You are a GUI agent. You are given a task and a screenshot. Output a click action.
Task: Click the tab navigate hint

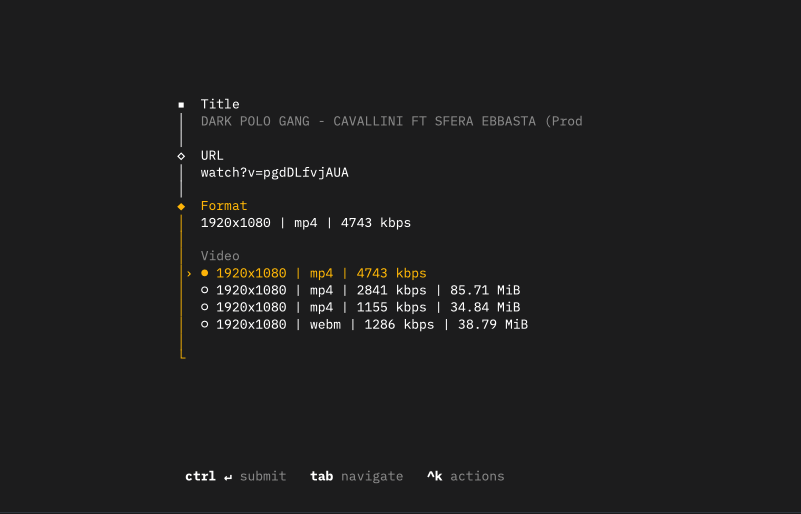(x=357, y=476)
